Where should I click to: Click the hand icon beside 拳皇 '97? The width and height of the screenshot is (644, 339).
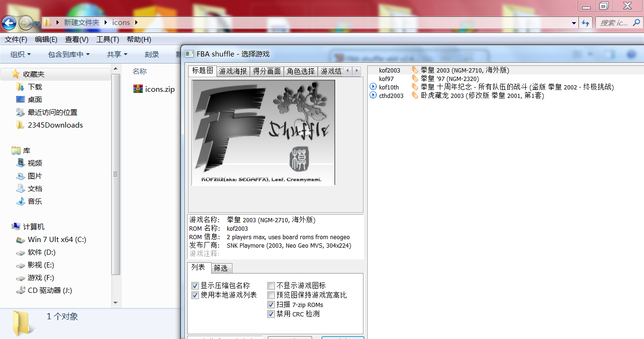415,79
